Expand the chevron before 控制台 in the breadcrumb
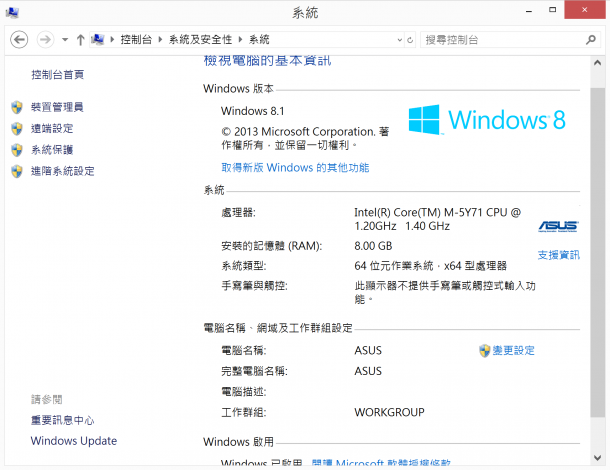The height and width of the screenshot is (470, 610). (112, 40)
